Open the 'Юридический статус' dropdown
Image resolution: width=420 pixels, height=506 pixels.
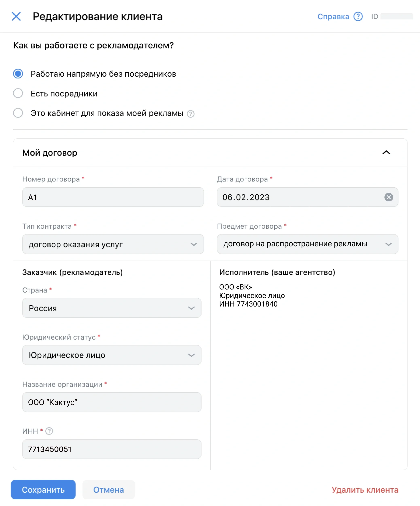pos(112,355)
